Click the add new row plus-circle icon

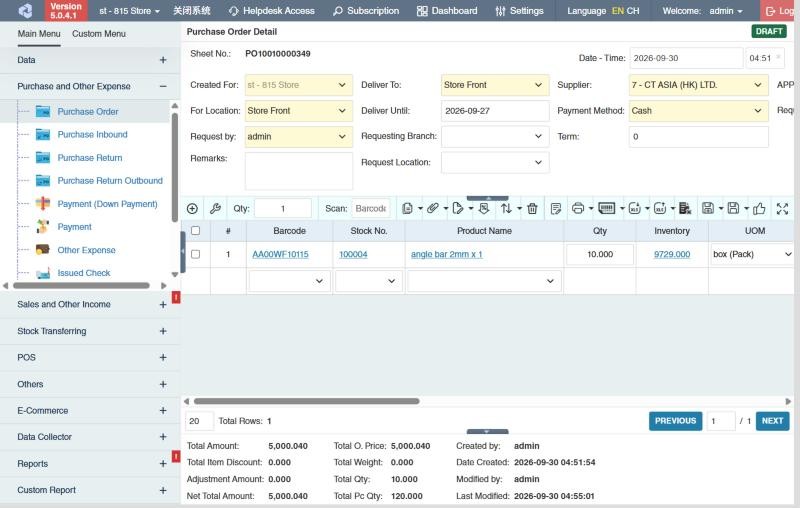click(x=192, y=209)
